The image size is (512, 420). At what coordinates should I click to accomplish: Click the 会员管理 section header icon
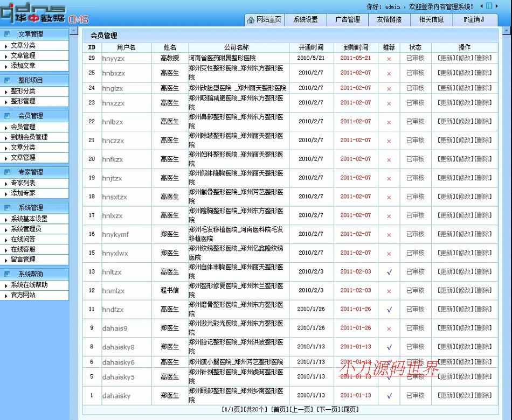(x=8, y=116)
